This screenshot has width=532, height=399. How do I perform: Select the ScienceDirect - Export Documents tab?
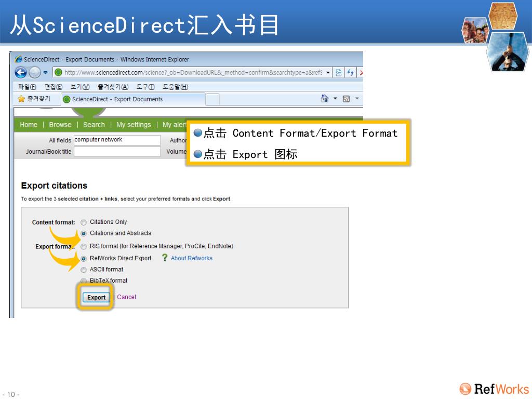(x=134, y=99)
